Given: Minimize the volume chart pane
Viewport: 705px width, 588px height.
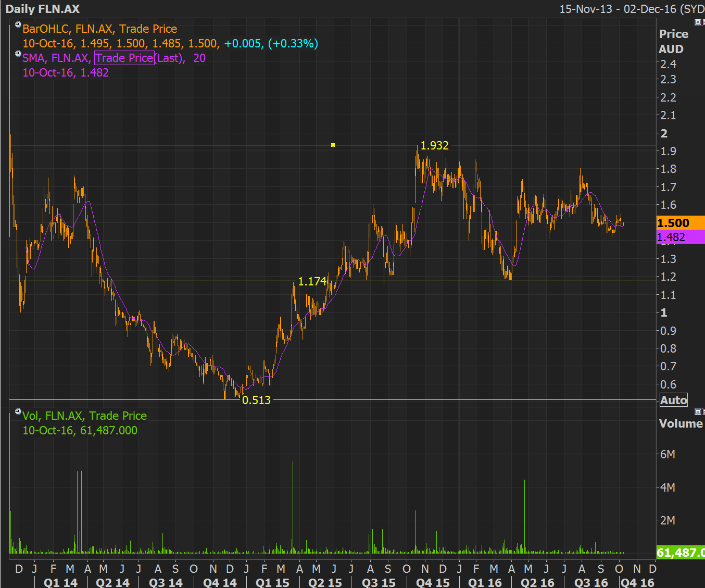Looking at the screenshot, I should pos(698,411).
